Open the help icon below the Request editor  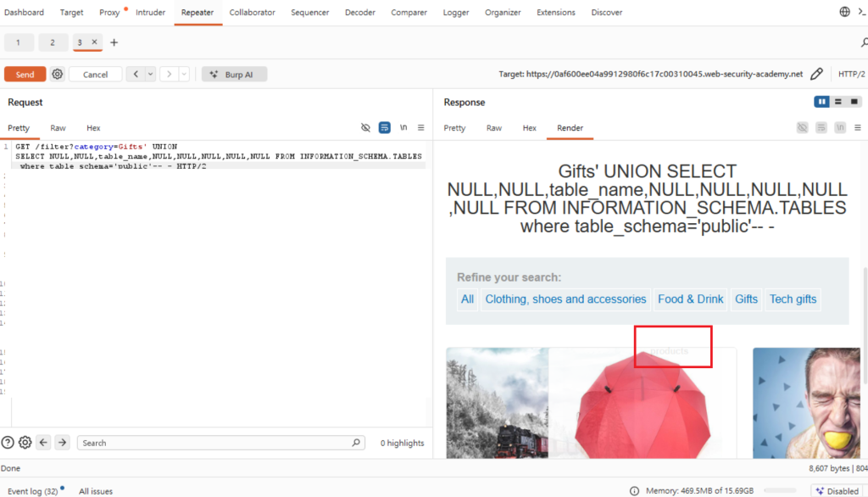[8, 442]
